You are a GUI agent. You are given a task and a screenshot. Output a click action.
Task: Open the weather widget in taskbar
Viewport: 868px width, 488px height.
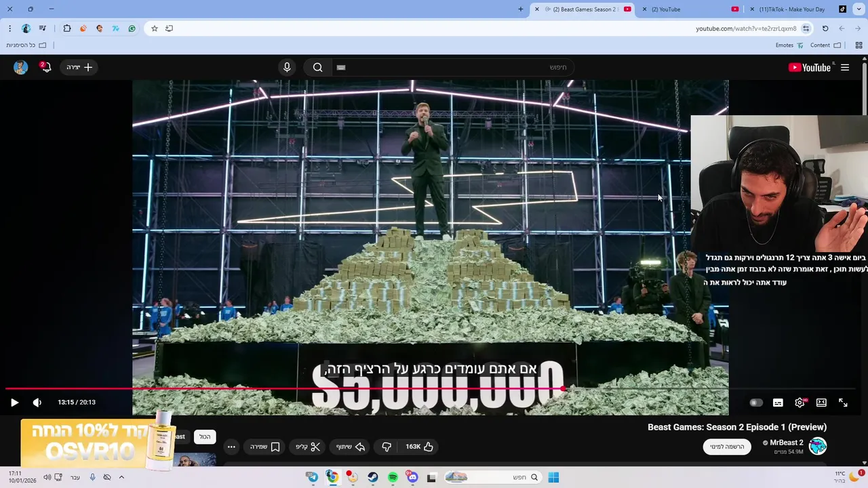pos(846,477)
